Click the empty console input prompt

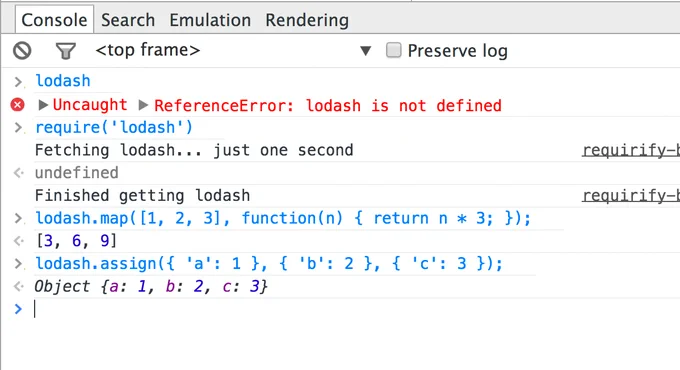click(347, 309)
